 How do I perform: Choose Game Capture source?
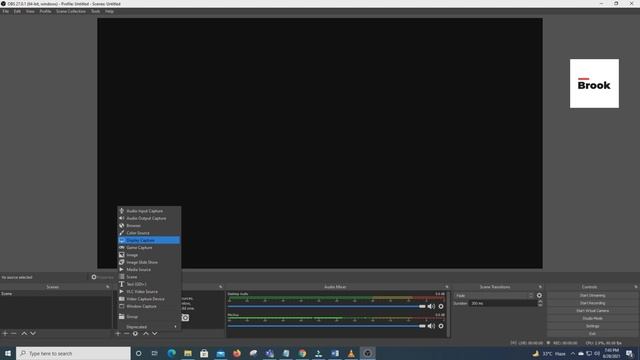coord(149,248)
